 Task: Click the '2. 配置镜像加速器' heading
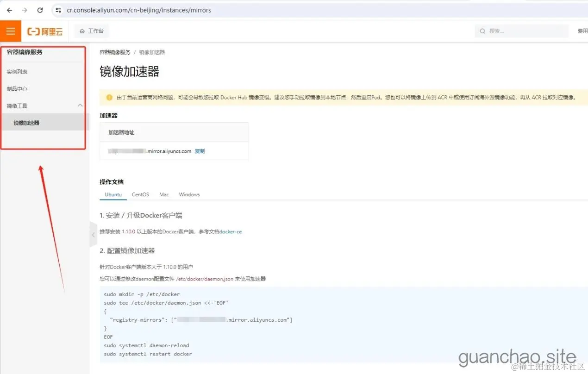[x=127, y=250]
